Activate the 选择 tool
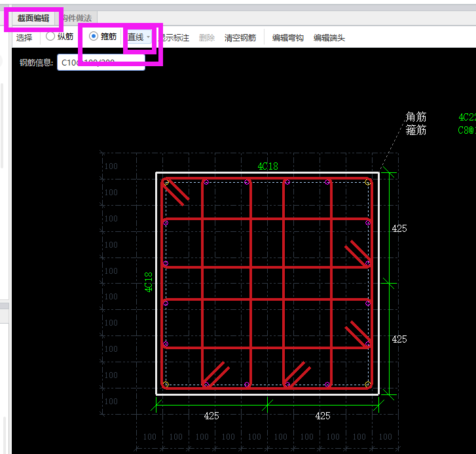The image size is (476, 454). 24,37
